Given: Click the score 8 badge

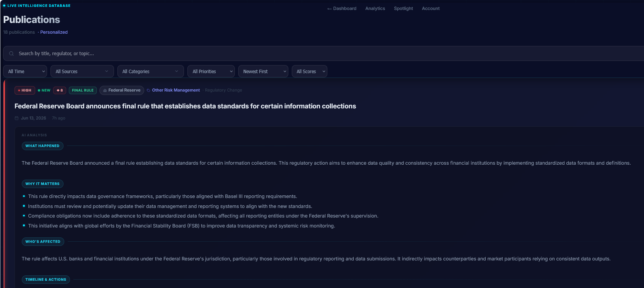Looking at the screenshot, I should pyautogui.click(x=60, y=90).
